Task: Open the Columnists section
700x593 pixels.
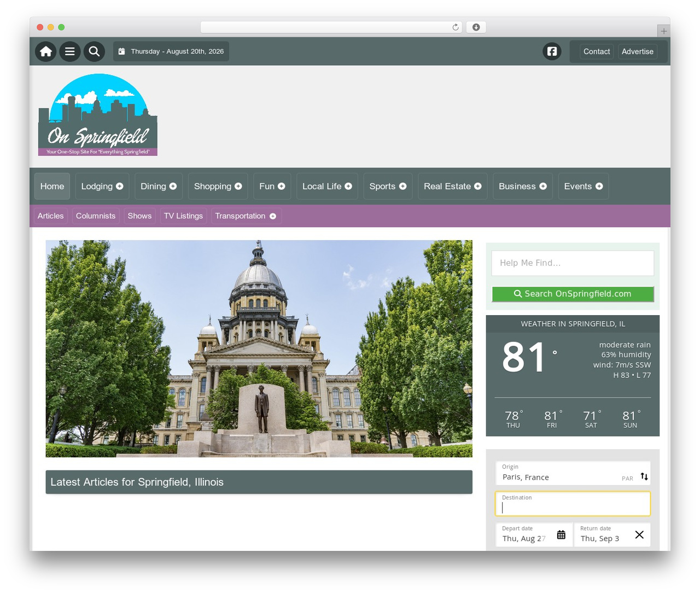Action: click(x=96, y=216)
